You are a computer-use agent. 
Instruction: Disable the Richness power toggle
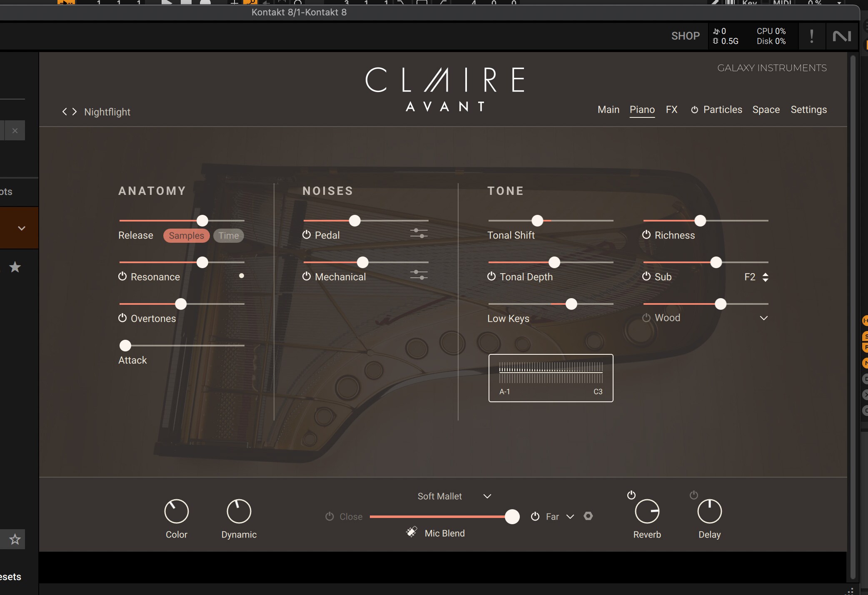[646, 235]
